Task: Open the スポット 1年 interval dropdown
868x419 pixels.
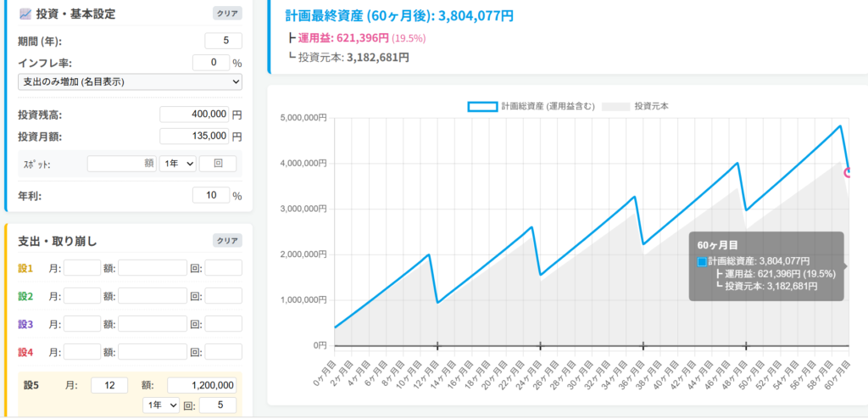Action: 178,164
